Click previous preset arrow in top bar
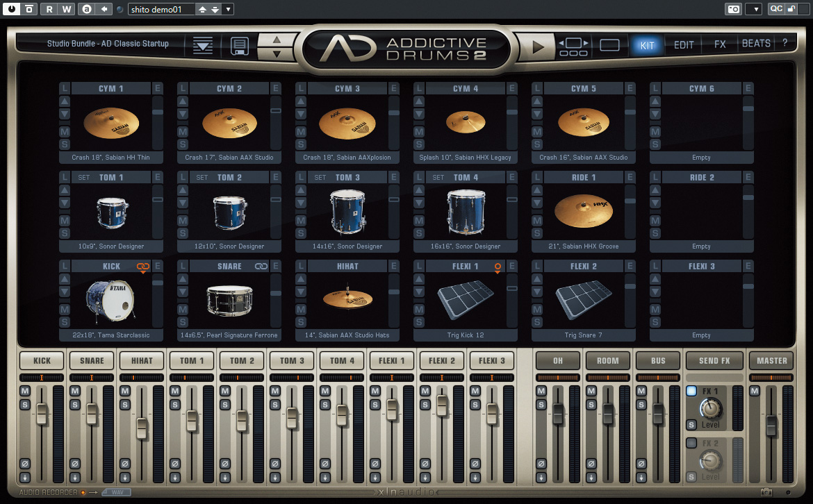Viewport: 813px width, 504px height. pos(277,40)
